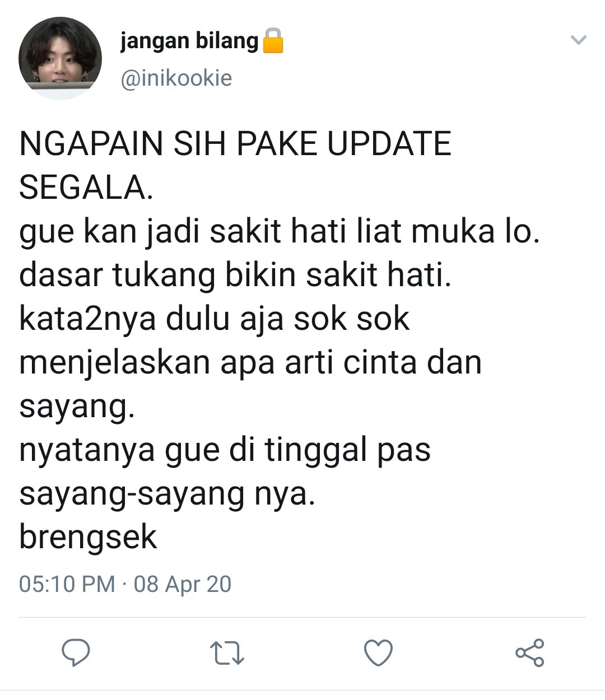
Task: Click the padlock icon beside jangan bilang
Action: (273, 41)
